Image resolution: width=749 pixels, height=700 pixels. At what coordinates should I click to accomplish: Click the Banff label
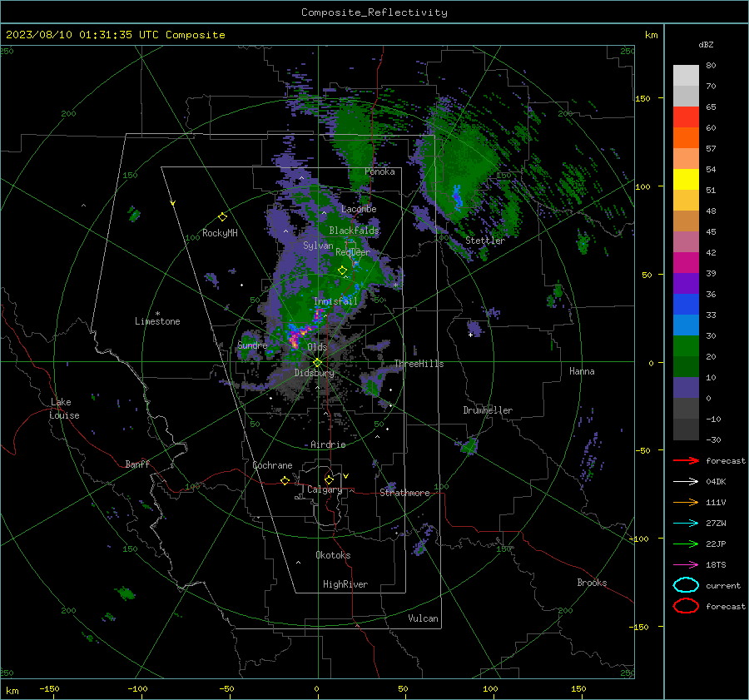[x=137, y=464]
